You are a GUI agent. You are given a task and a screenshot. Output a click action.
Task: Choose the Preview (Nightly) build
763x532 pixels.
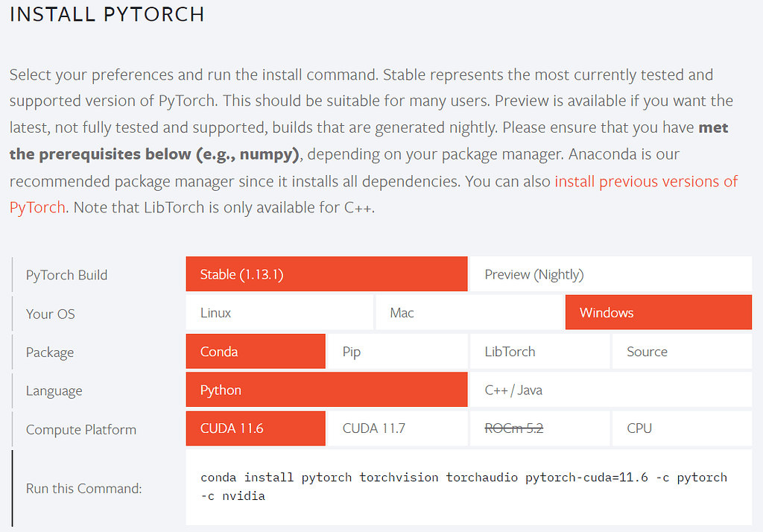click(x=611, y=274)
